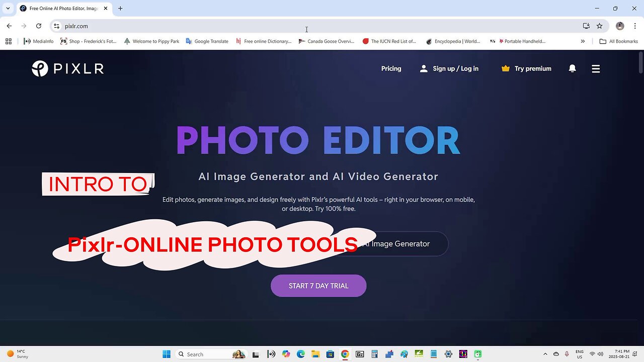This screenshot has height=362, width=644.
Task: Open the Canada Goose Overview bookmark
Action: tap(327, 41)
